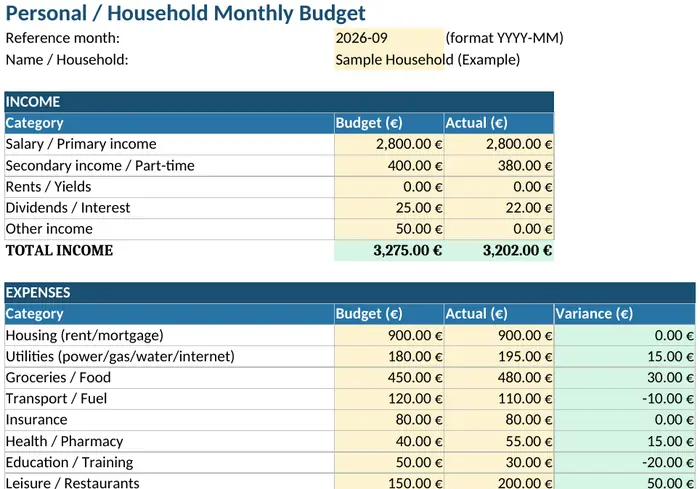Click Education actual cell 30.00 €
This screenshot has height=489, width=700.
tap(499, 463)
